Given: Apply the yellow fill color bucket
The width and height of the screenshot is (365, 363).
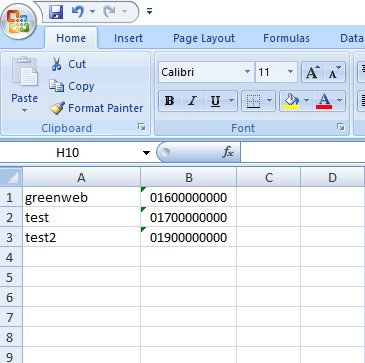Looking at the screenshot, I should [x=291, y=101].
